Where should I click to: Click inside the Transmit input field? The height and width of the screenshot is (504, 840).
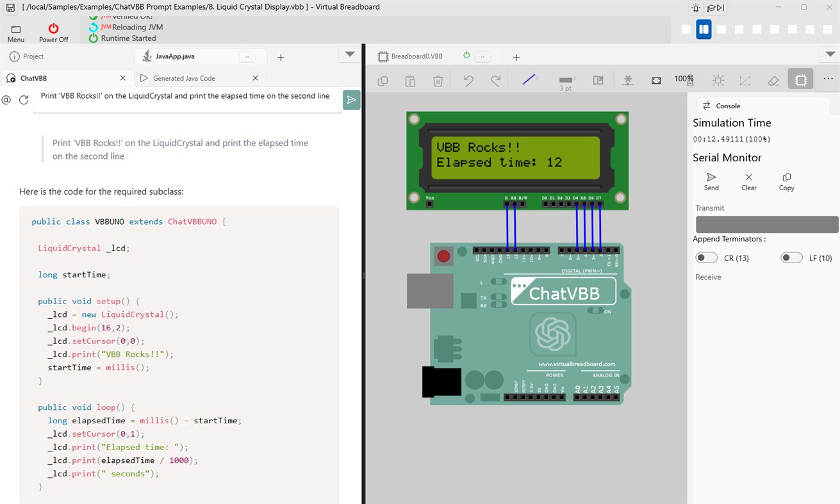766,224
